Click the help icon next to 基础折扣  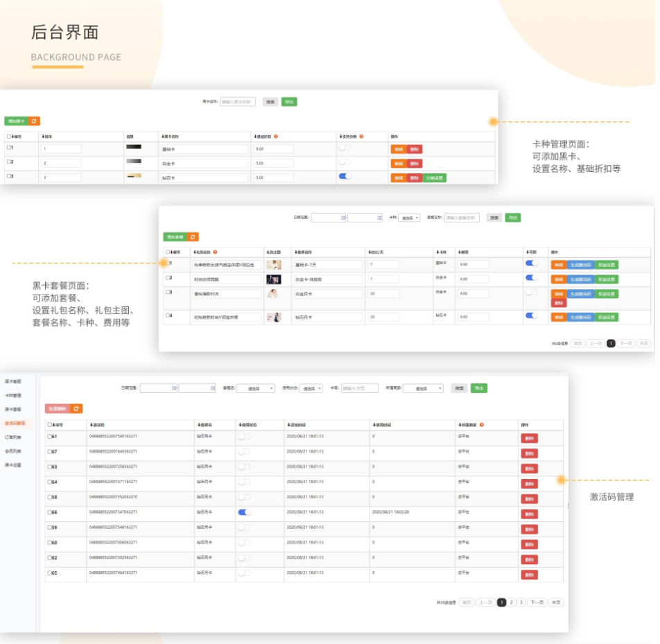(276, 137)
